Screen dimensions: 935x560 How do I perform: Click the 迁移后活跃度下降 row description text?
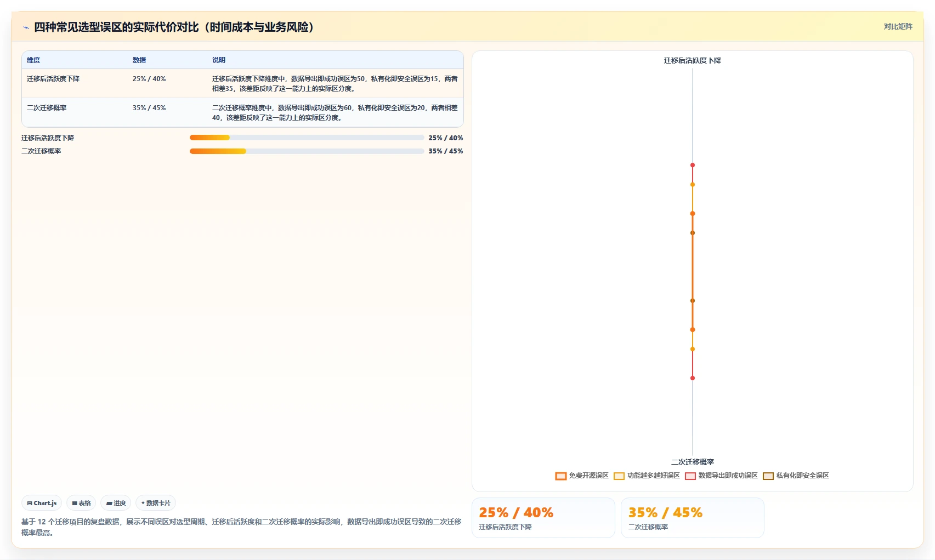pyautogui.click(x=335, y=83)
